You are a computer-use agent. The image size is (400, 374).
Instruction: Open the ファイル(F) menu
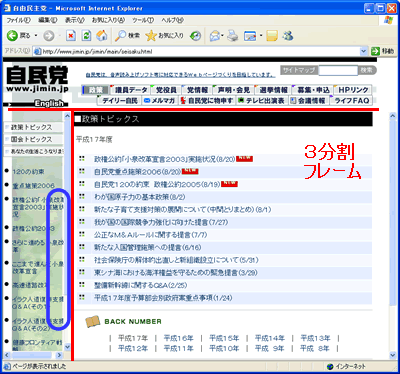pyautogui.click(x=19, y=20)
